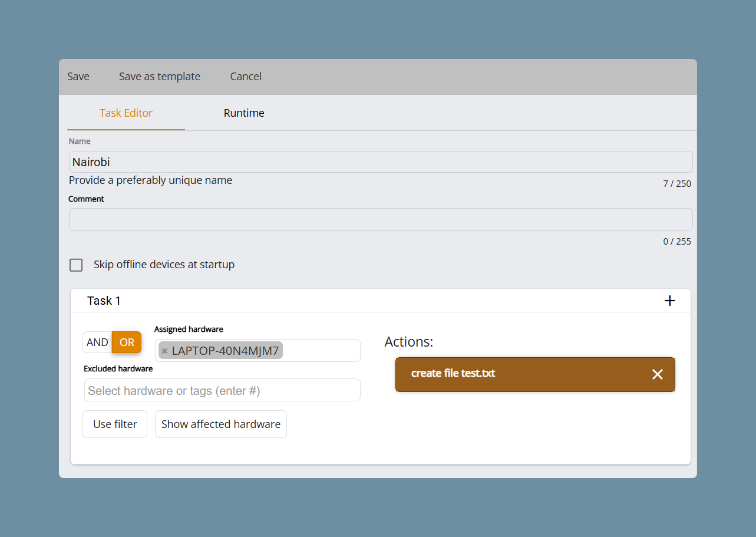Cancel the task editing
This screenshot has height=537, width=756.
pyautogui.click(x=246, y=77)
